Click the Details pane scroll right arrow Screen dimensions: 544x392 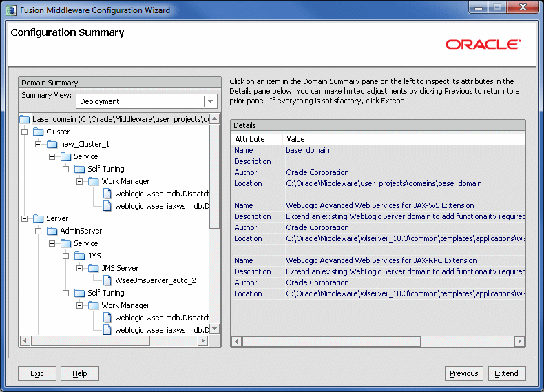tap(519, 341)
